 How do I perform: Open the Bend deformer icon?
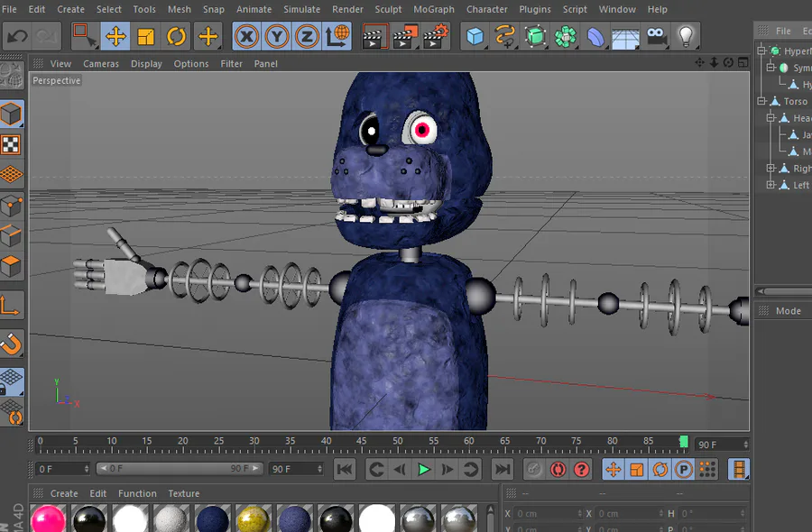[595, 37]
